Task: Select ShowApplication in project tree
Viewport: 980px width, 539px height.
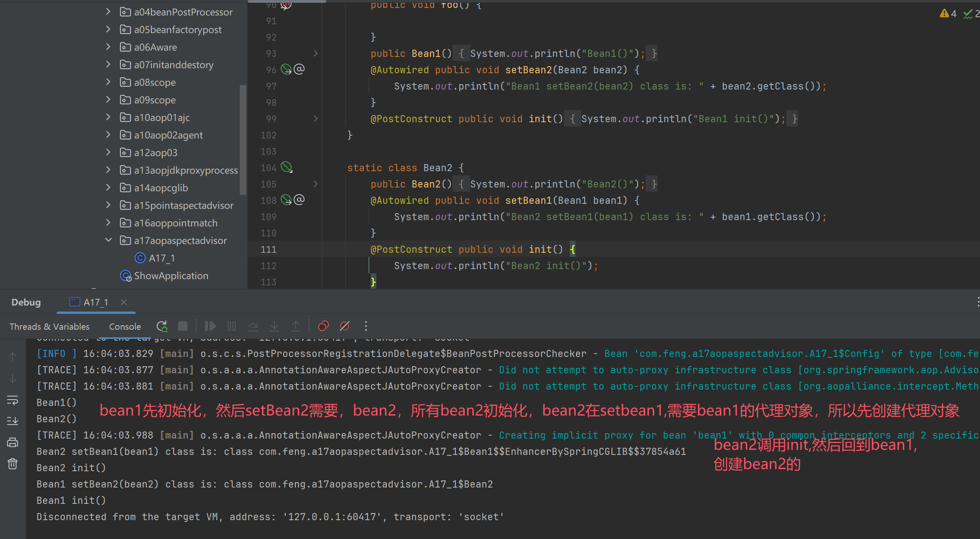Action: coord(171,276)
